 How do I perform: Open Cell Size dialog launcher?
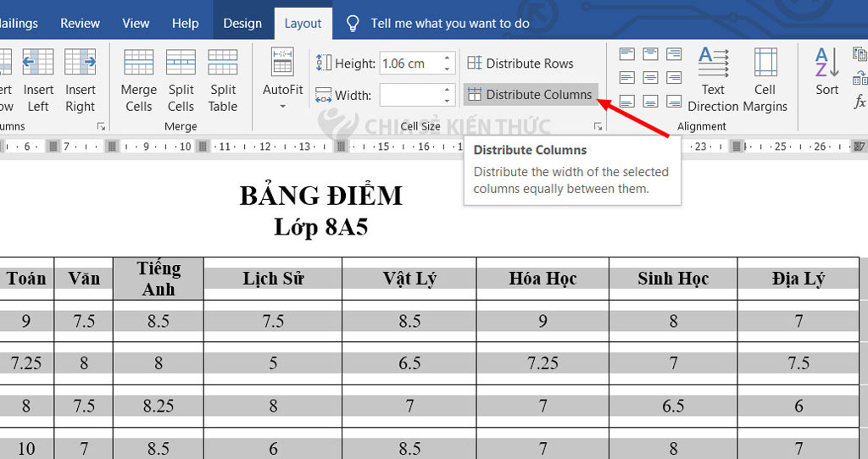click(598, 127)
